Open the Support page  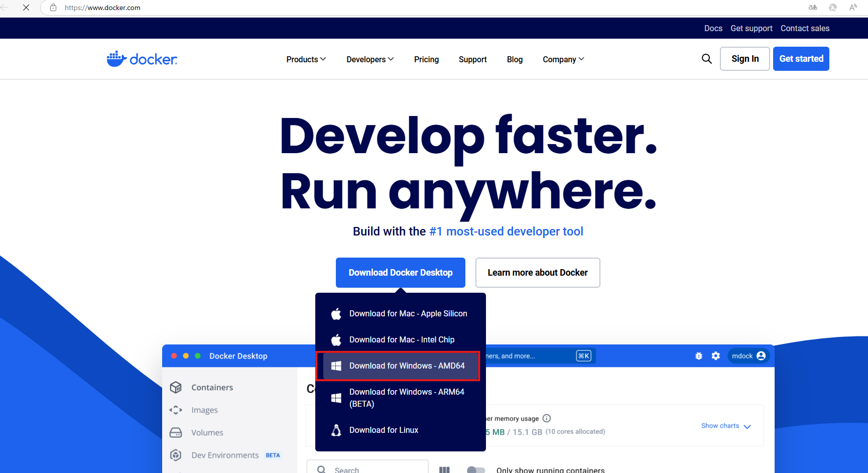tap(472, 59)
